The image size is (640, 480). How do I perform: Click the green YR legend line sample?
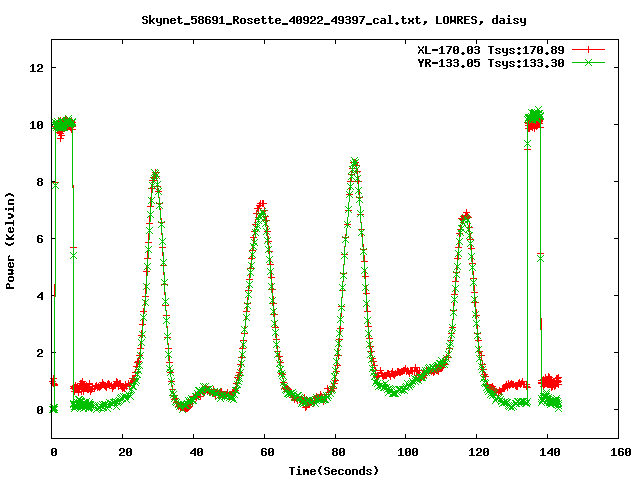point(588,62)
